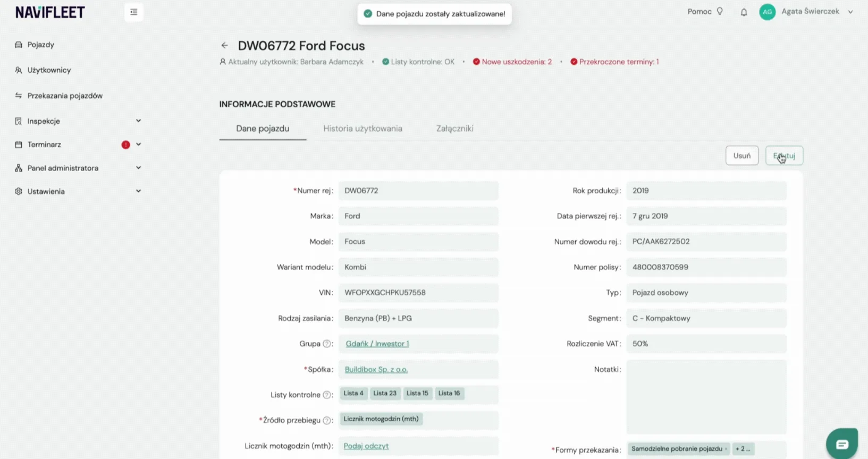Expand the +2 more Formy przekazania tag
The height and width of the screenshot is (459, 868).
coord(743,449)
